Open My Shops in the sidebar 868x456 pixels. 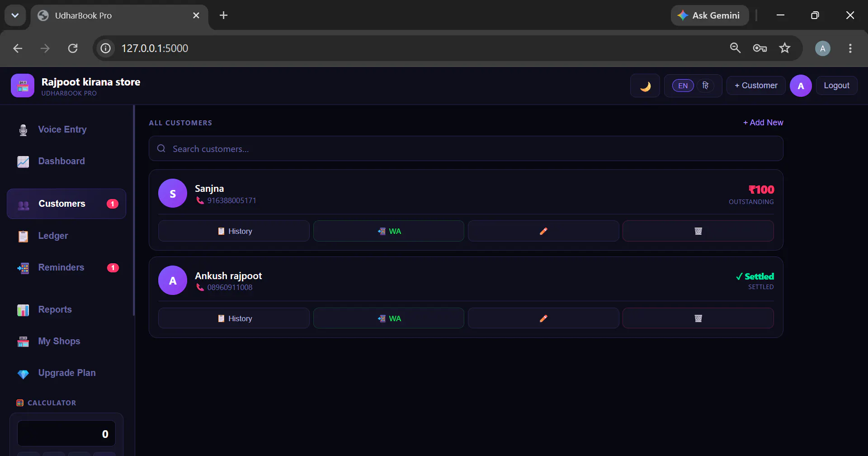click(x=66, y=341)
